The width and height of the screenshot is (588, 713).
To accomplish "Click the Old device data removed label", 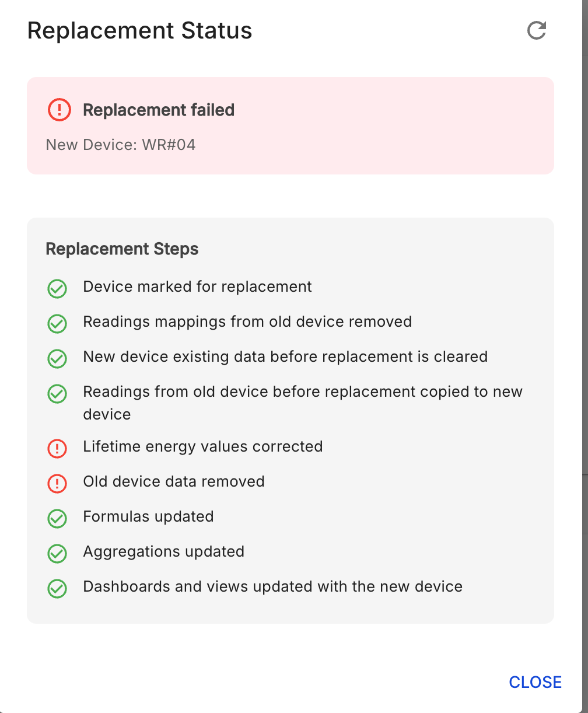I will pos(174,481).
